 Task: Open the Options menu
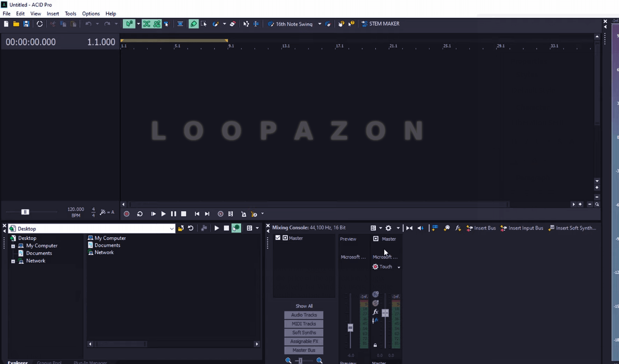click(90, 14)
